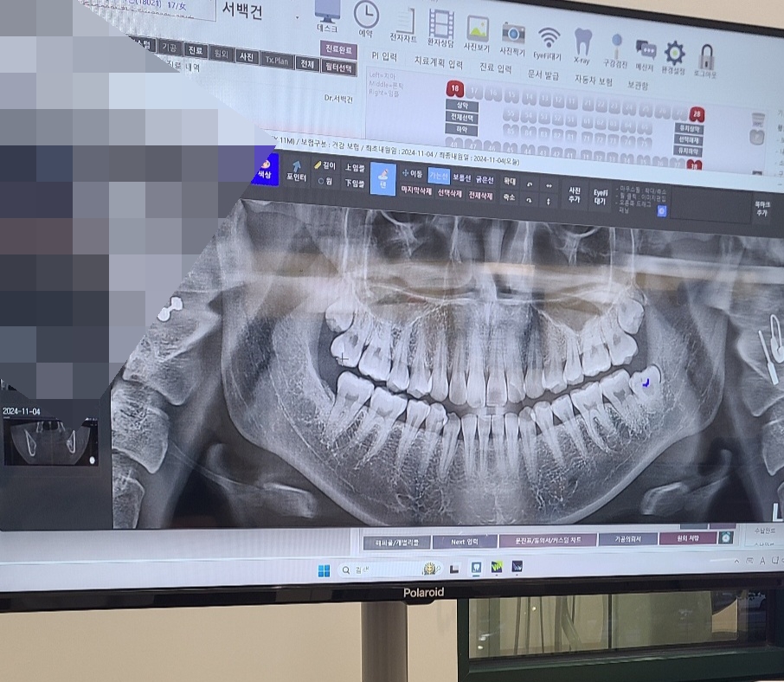Screen dimensions: 784x682
Task: Click the 마지막삭제 button
Action: pos(416,190)
